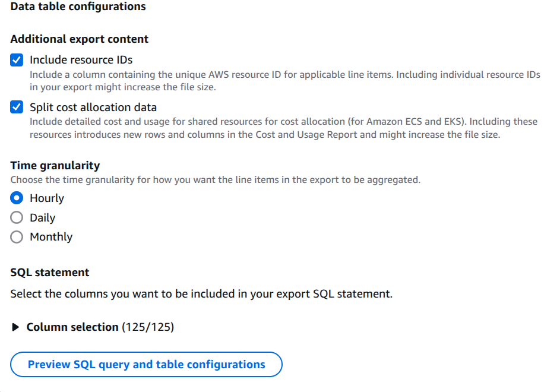Click the Additional export content header
The image size is (560, 392).
[x=80, y=39]
